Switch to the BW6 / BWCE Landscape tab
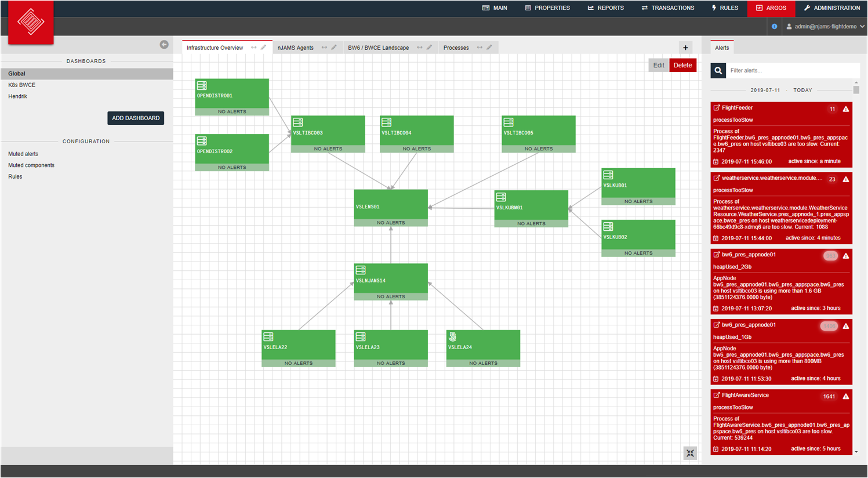Screen dimensions: 868x478 pos(378,48)
